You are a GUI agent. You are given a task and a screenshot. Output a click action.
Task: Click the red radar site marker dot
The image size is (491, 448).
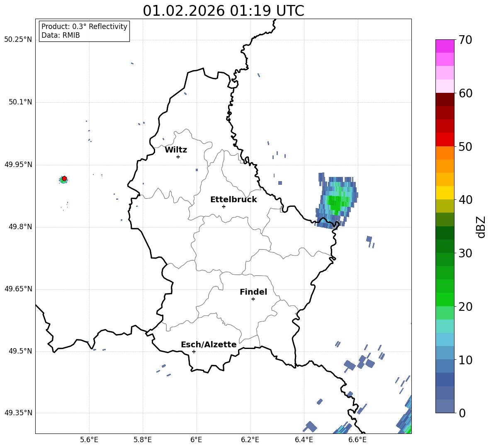[64, 179]
